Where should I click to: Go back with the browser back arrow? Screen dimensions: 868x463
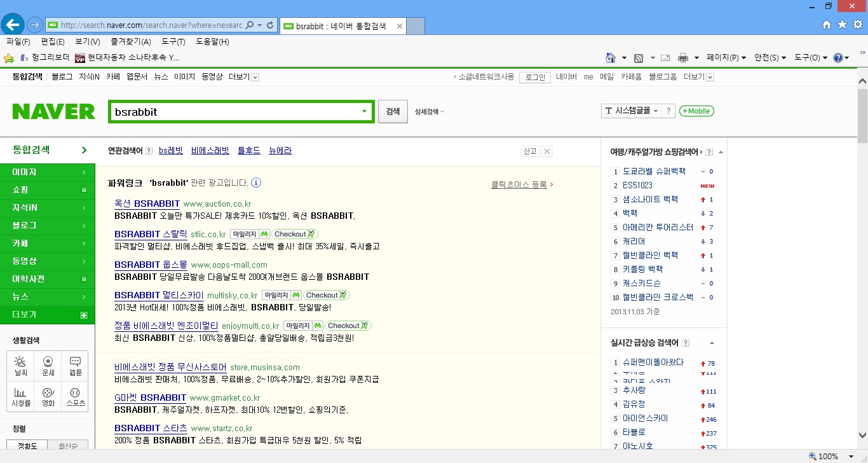click(13, 25)
